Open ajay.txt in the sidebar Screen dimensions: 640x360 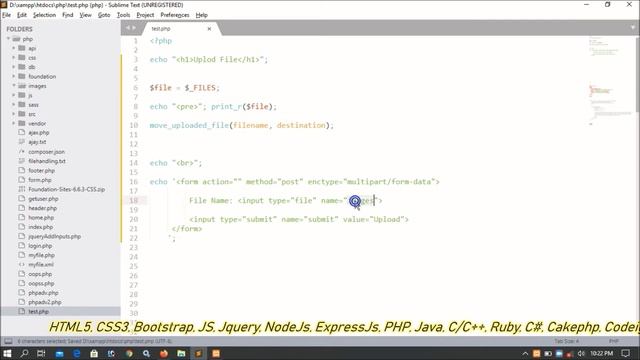[x=37, y=142]
